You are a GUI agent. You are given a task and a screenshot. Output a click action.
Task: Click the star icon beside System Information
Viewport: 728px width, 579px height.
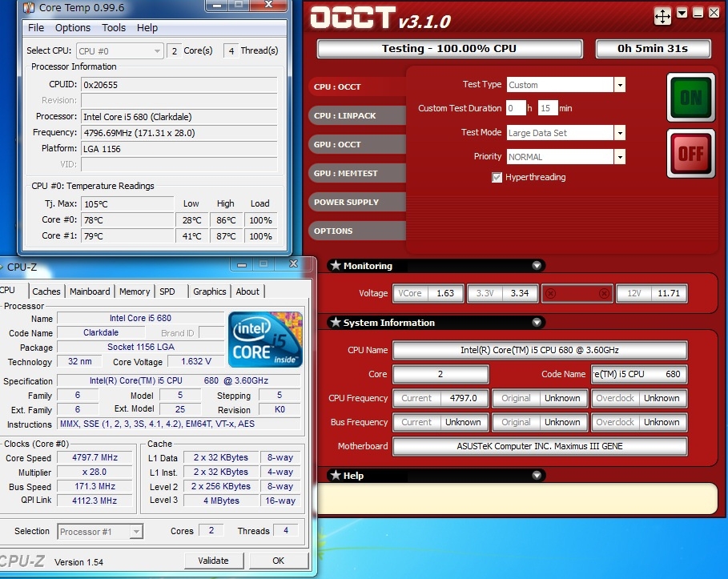click(336, 322)
